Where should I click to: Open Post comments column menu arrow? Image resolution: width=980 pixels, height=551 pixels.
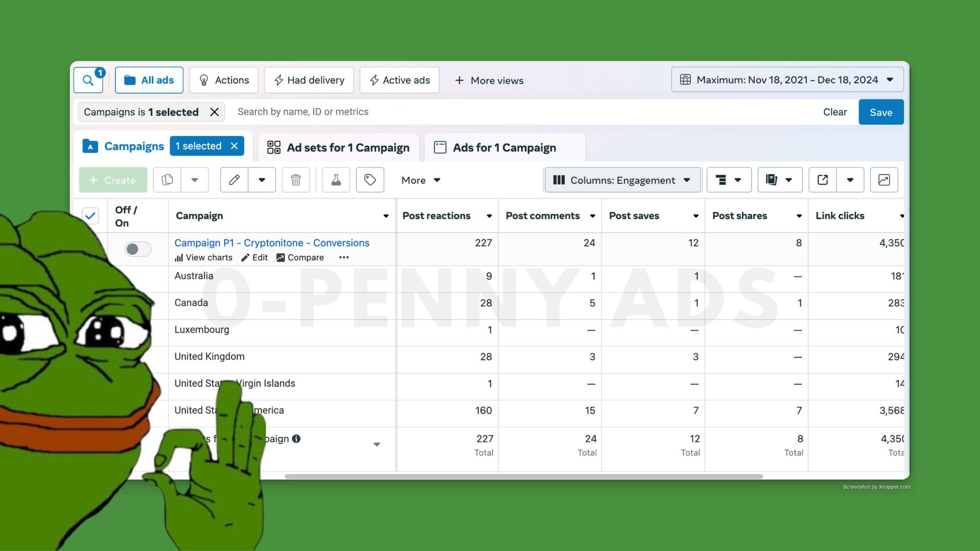pos(593,216)
